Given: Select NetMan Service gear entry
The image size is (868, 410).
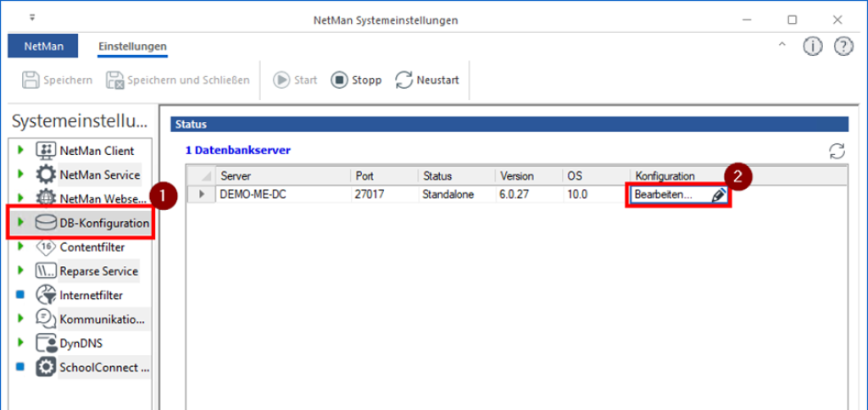Looking at the screenshot, I should click(98, 175).
